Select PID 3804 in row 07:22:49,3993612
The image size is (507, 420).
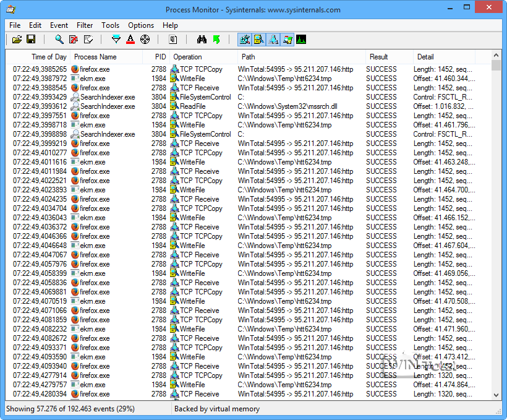pos(159,106)
